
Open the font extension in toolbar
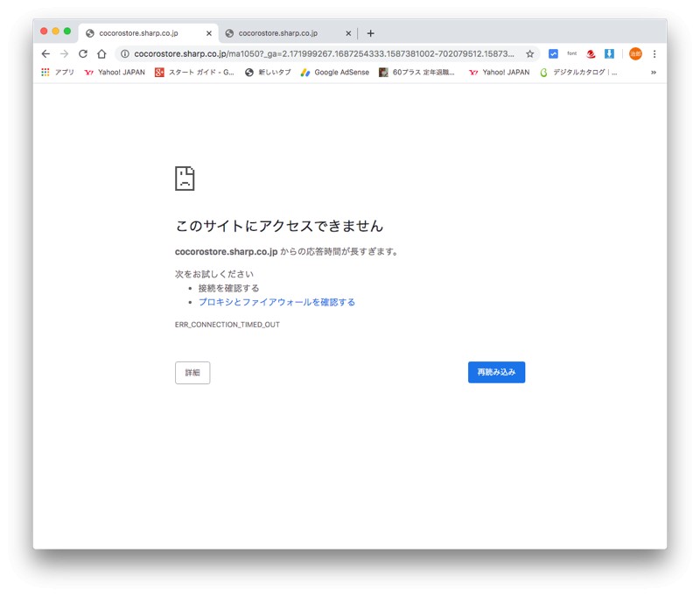572,53
